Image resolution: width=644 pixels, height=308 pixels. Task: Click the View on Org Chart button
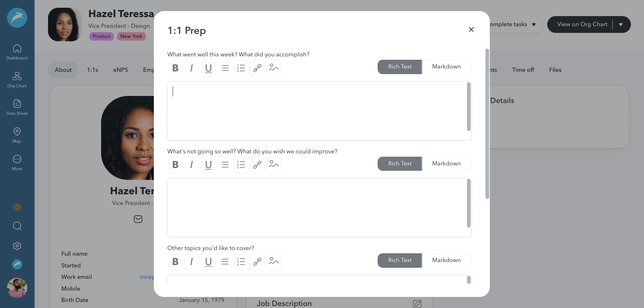[x=582, y=24]
